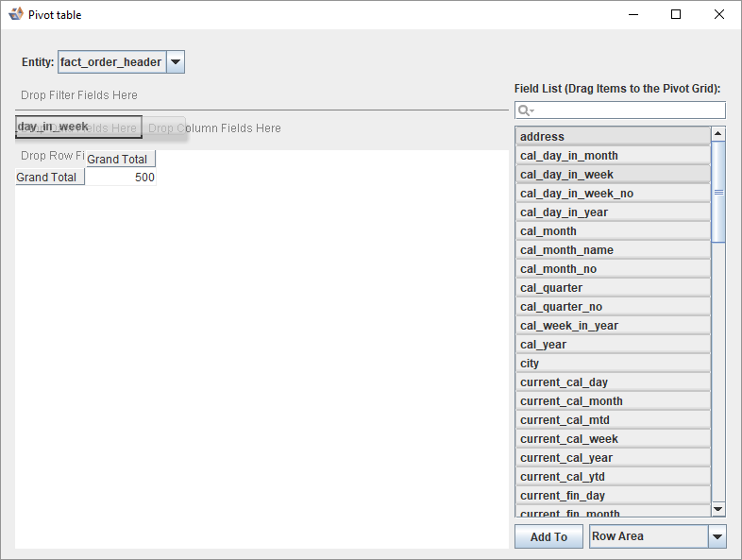Open the Entity dropdown arrow
The image size is (742, 560).
click(176, 62)
